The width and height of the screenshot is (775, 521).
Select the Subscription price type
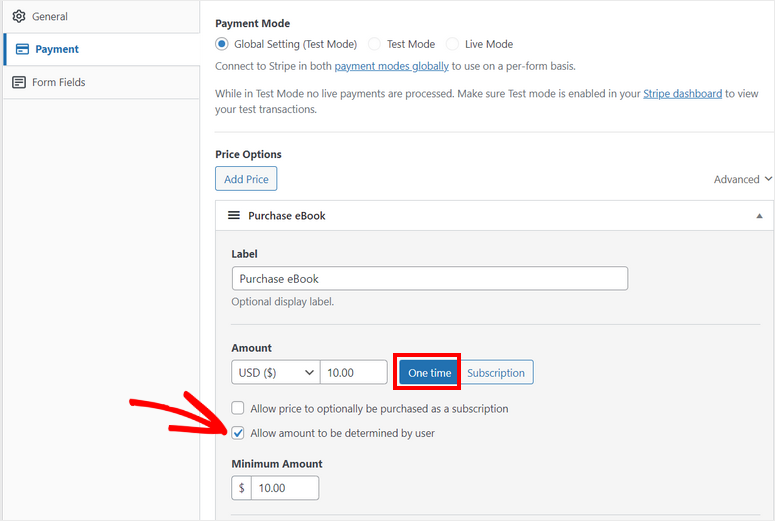pyautogui.click(x=495, y=372)
